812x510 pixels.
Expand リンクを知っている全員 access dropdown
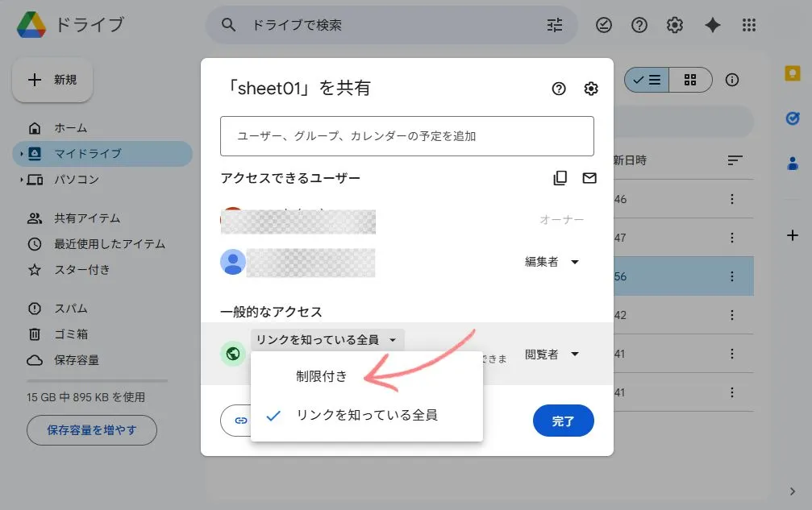(327, 340)
